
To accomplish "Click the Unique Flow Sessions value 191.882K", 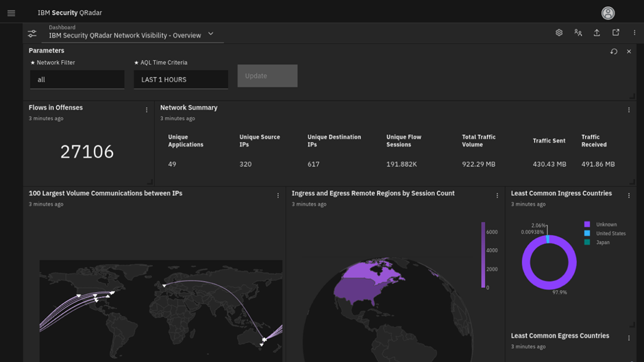I will pos(401,165).
